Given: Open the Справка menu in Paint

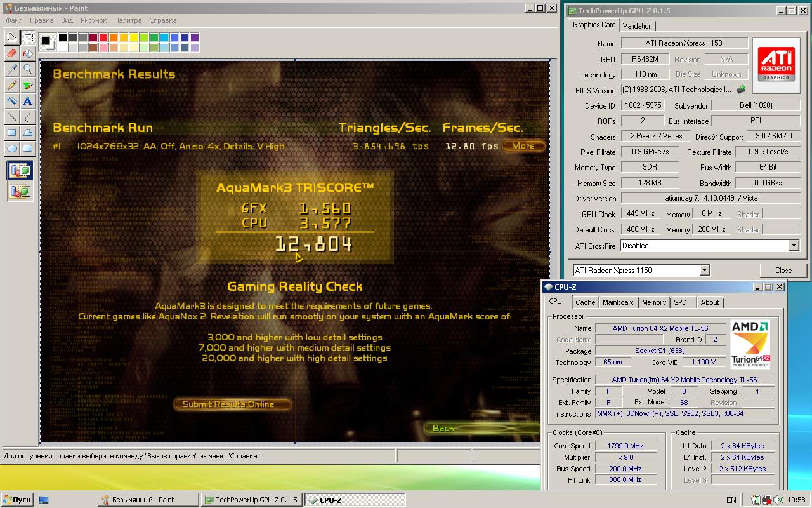Looking at the screenshot, I should (x=162, y=20).
